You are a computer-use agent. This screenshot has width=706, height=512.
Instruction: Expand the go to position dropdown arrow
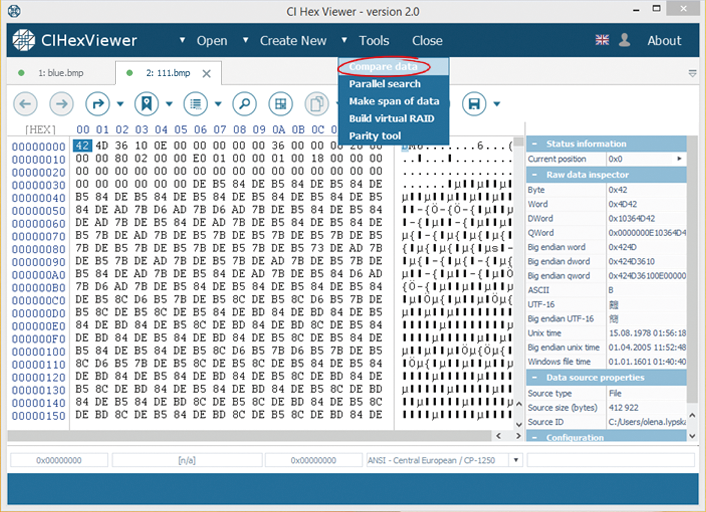click(120, 104)
